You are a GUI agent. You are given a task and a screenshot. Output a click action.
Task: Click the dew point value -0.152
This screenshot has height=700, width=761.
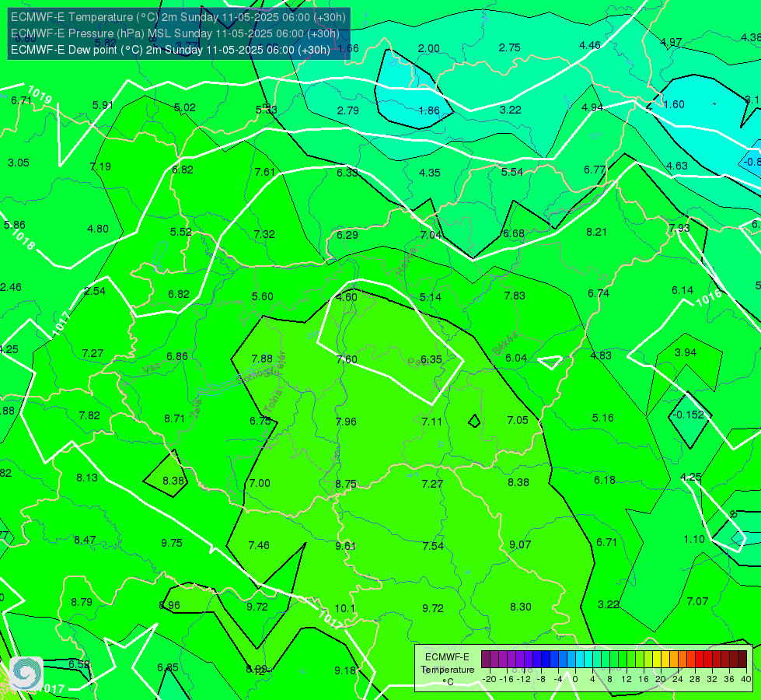pos(688,415)
